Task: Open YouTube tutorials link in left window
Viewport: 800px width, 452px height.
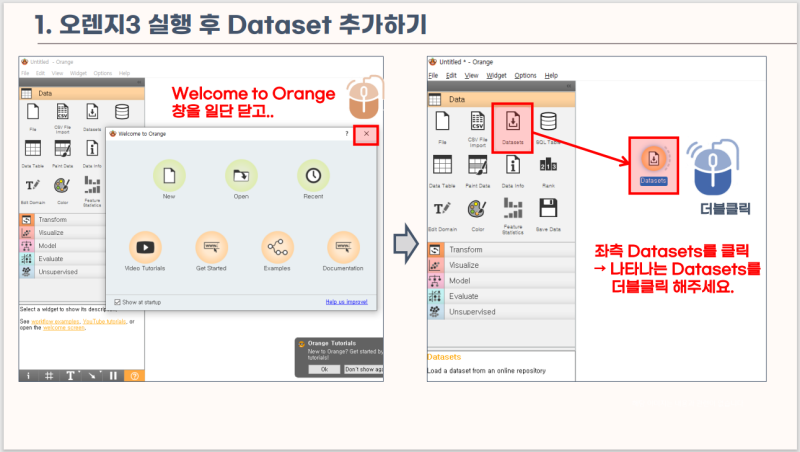Action: (104, 321)
